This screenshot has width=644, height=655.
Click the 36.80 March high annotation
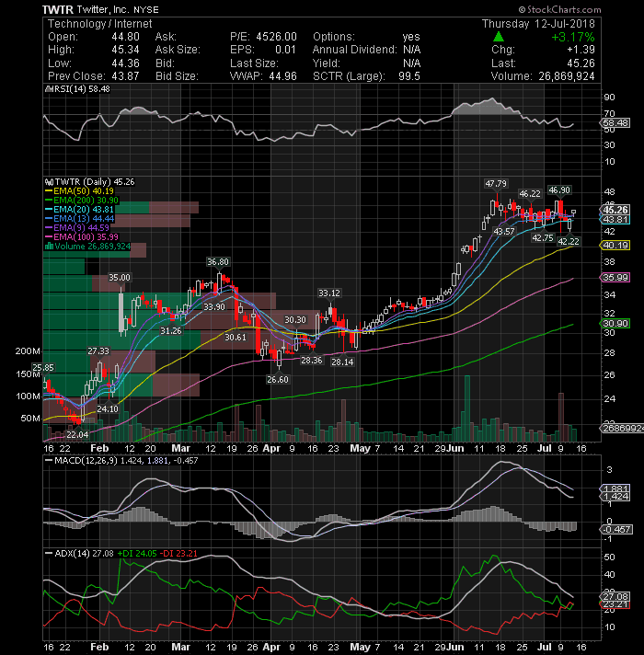pos(218,262)
